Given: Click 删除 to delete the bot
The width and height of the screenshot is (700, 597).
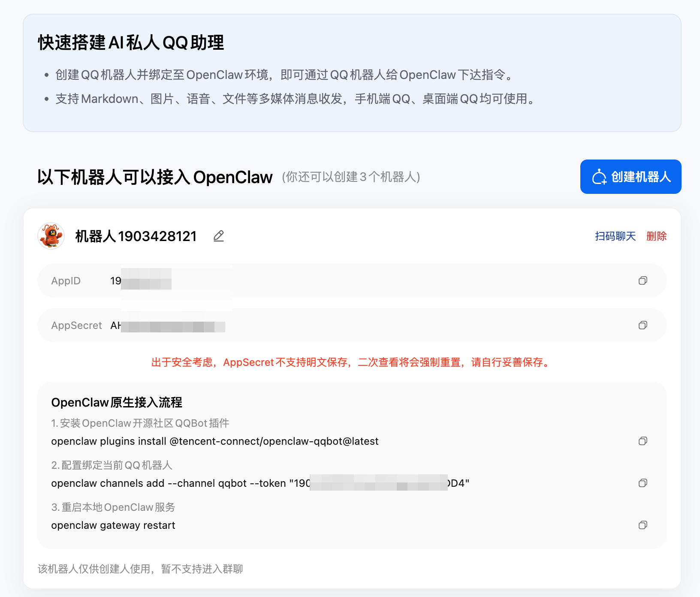Looking at the screenshot, I should 657,236.
